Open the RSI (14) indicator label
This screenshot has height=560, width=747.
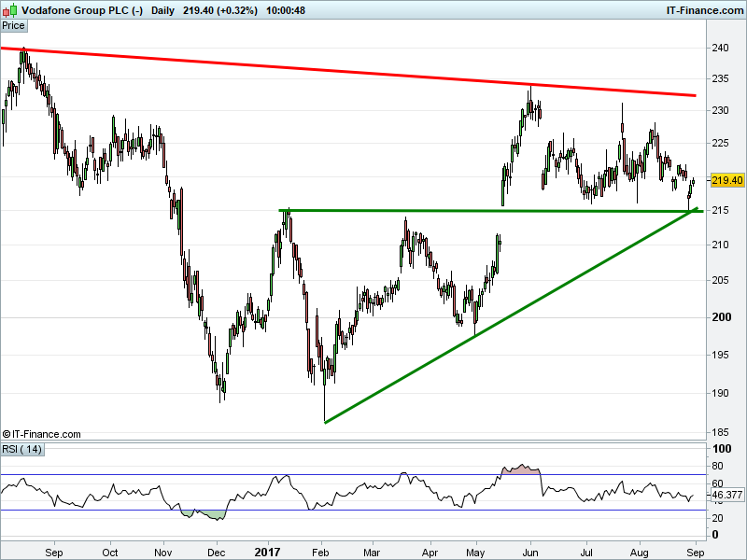click(21, 449)
